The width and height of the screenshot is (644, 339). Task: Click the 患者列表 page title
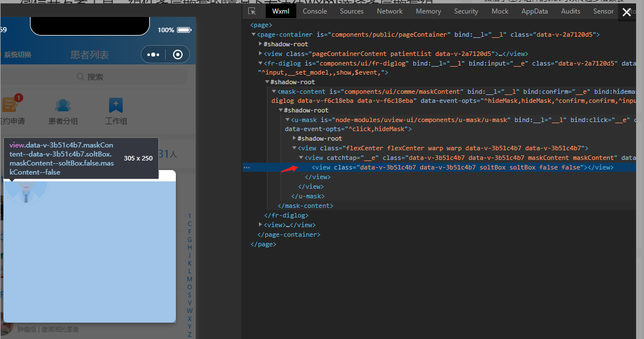89,55
